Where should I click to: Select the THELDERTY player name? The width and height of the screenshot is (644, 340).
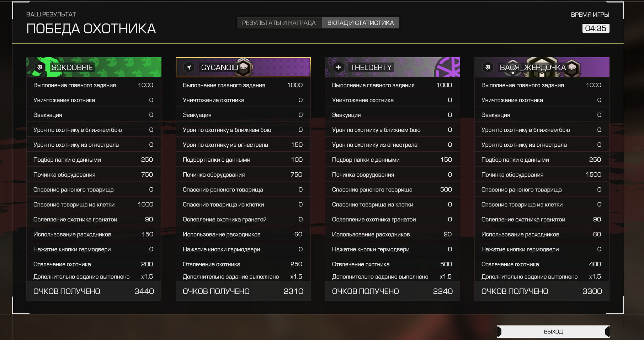click(x=371, y=68)
